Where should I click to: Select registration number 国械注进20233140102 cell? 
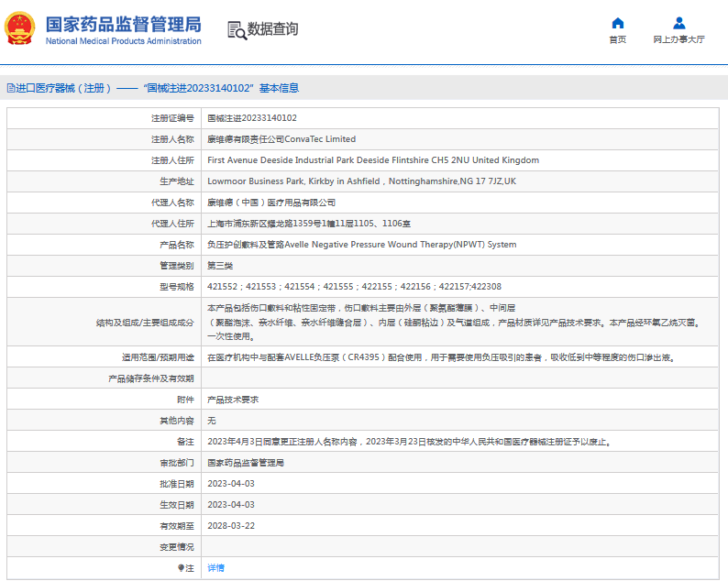pyautogui.click(x=252, y=118)
